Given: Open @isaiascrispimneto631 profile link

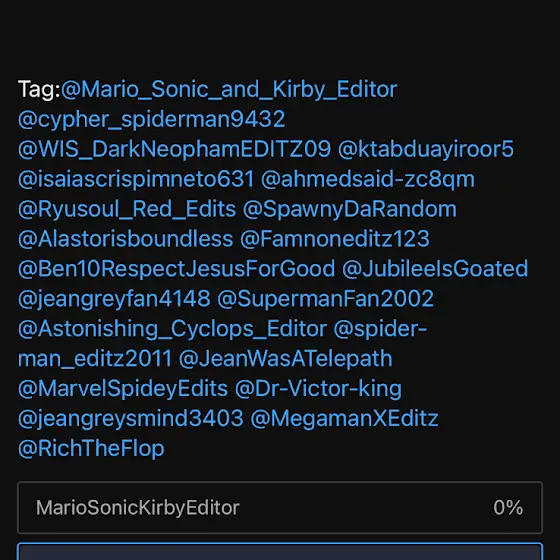Looking at the screenshot, I should tap(136, 179).
